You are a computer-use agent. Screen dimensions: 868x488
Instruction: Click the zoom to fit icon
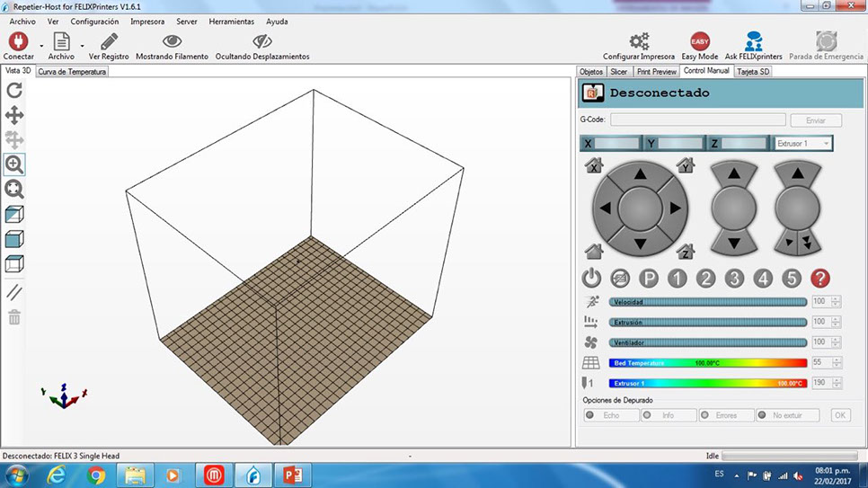click(x=14, y=190)
